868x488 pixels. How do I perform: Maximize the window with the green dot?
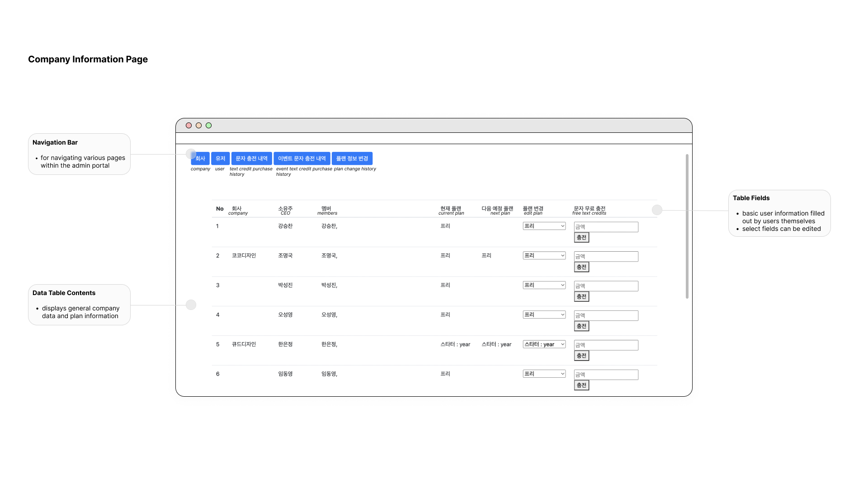(x=209, y=126)
